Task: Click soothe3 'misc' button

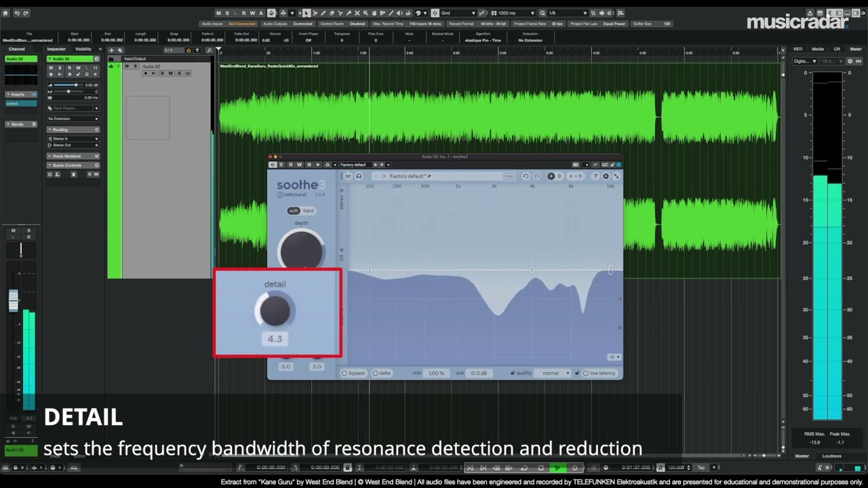Action: tap(509, 176)
